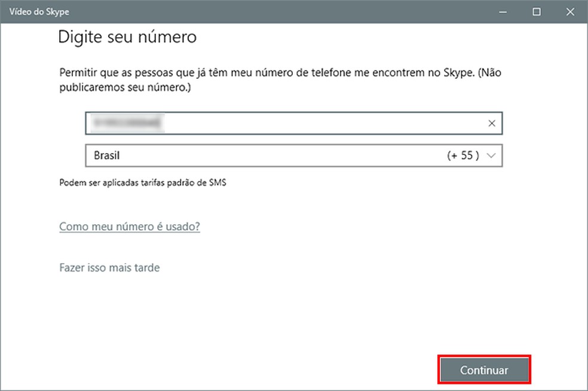Click the SMS tariff notice text
588x391 pixels.
143,183
